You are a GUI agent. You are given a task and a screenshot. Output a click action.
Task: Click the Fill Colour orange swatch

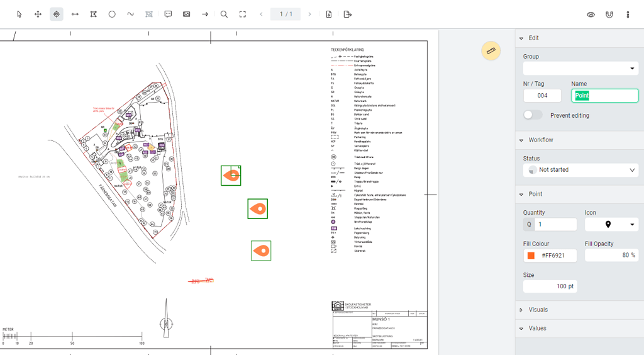coord(531,256)
